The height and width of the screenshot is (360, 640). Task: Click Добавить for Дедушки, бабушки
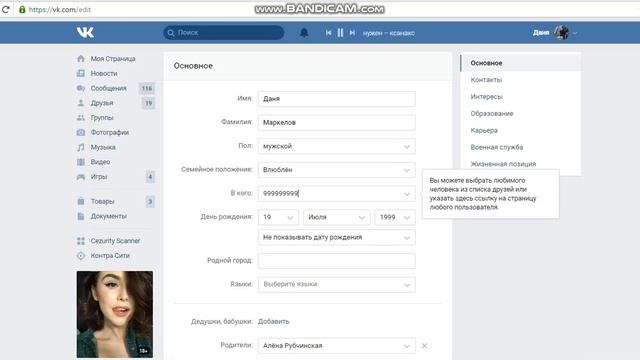coord(273,321)
